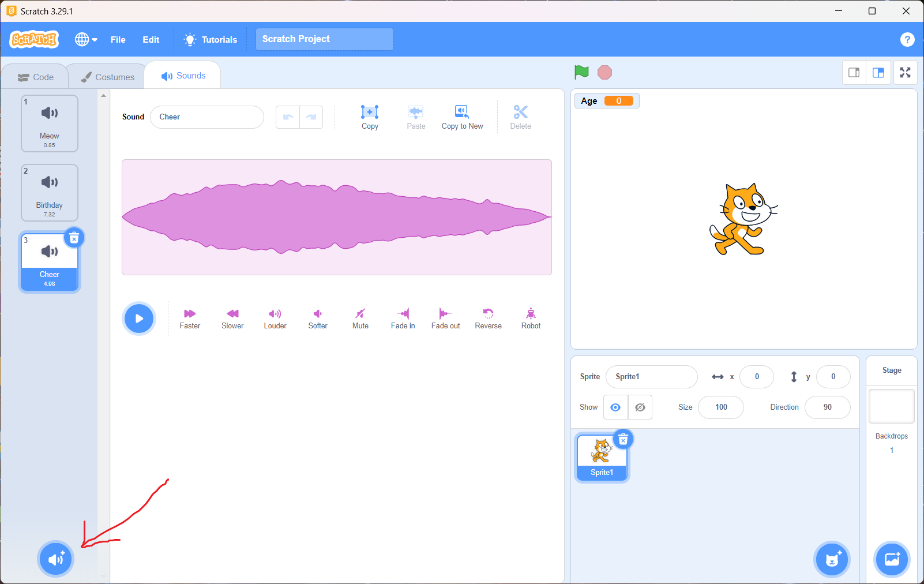Hide sprite with crossed-eye icon
Viewport: 924px width, 584px height.
click(640, 407)
